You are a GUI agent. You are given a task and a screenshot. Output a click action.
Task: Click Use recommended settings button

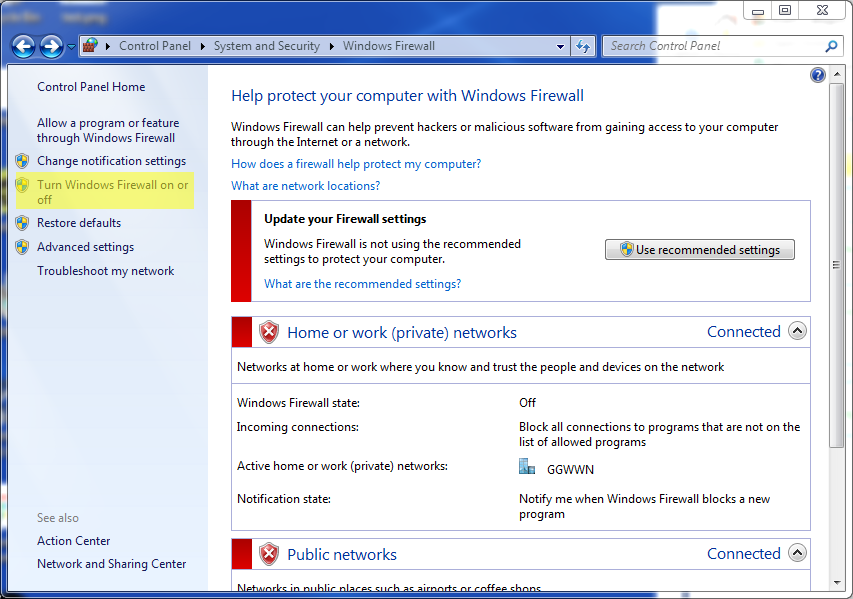pos(700,250)
